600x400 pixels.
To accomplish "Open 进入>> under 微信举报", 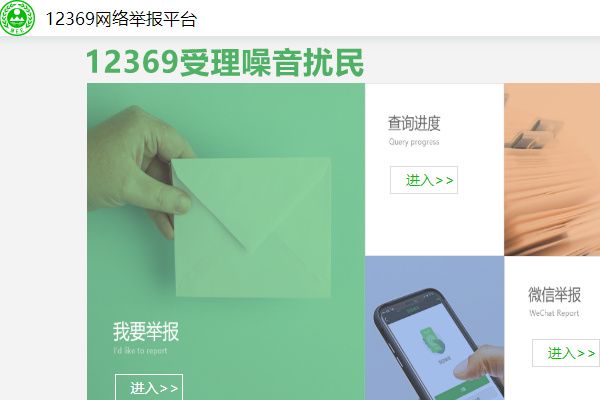I will (566, 353).
